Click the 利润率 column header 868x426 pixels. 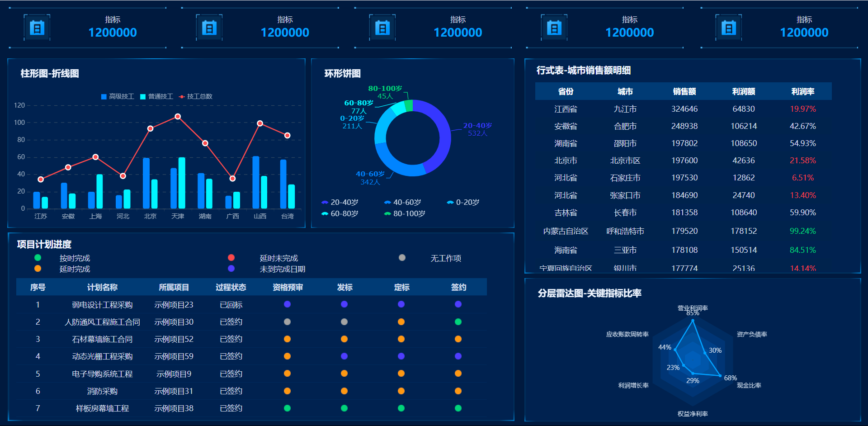[x=802, y=91]
